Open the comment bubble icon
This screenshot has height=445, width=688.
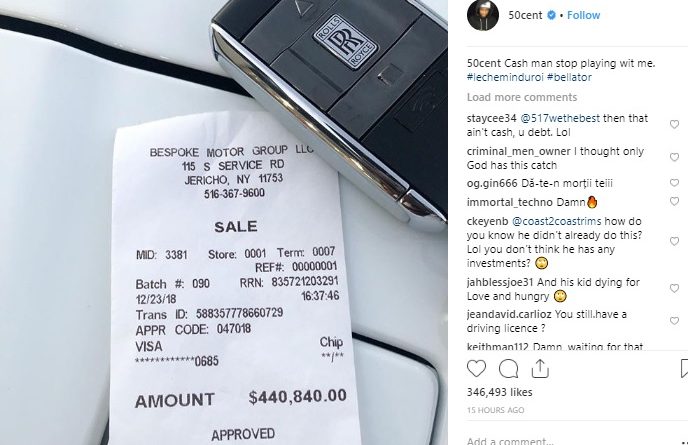[x=509, y=369]
